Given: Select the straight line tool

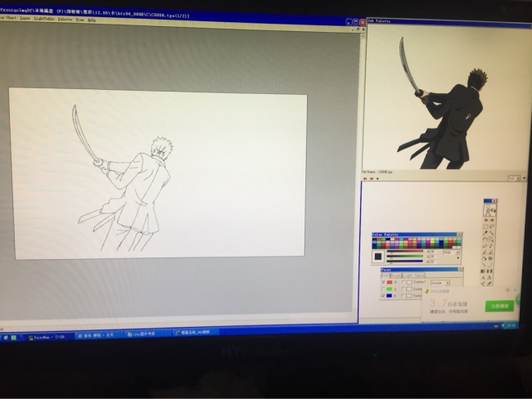Looking at the screenshot, I should coord(484,265).
